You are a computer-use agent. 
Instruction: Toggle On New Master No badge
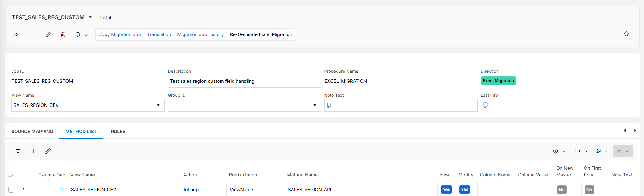(562, 190)
